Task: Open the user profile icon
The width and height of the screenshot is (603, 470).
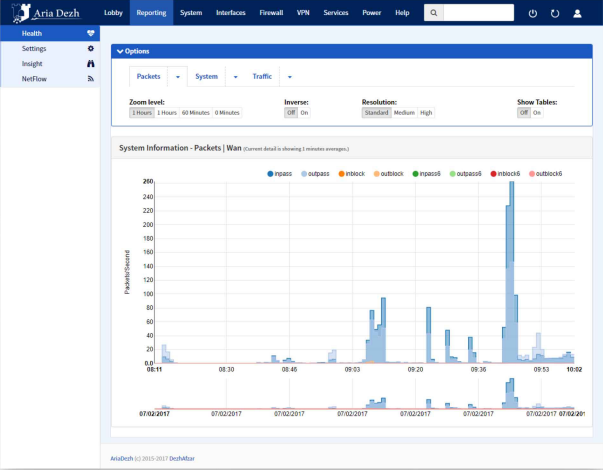Action: (577, 13)
